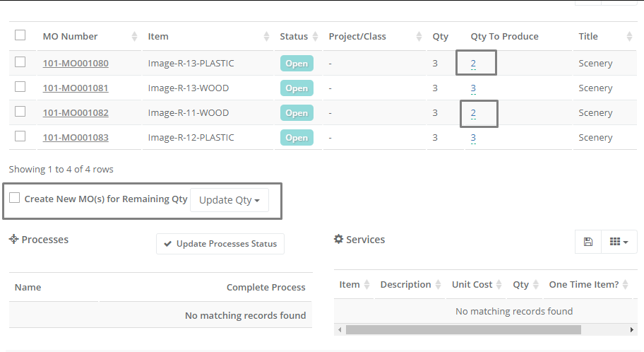
Task: Tick the select-all checkbox in header
Action: point(20,35)
